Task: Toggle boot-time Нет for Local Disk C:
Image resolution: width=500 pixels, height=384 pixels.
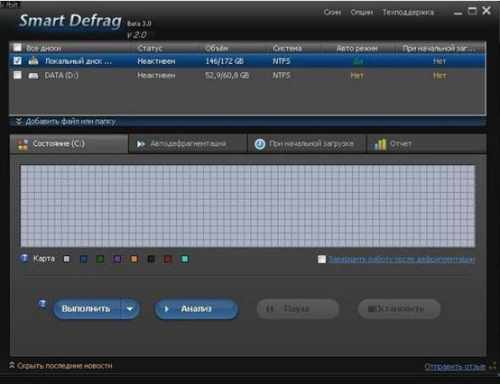Action: pos(439,61)
